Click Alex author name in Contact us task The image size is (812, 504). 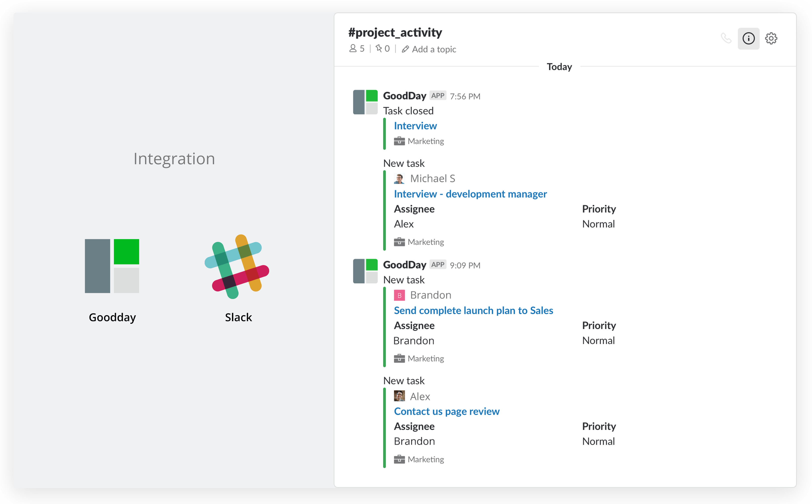(420, 397)
